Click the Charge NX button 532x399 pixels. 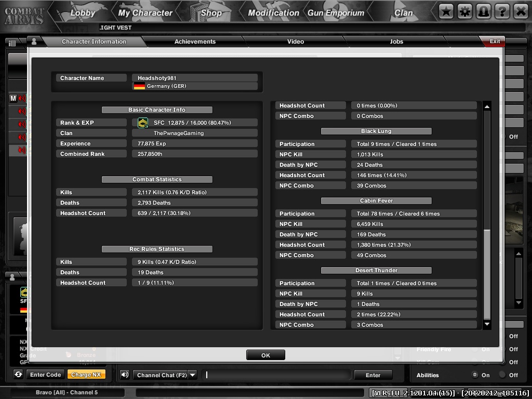point(86,375)
